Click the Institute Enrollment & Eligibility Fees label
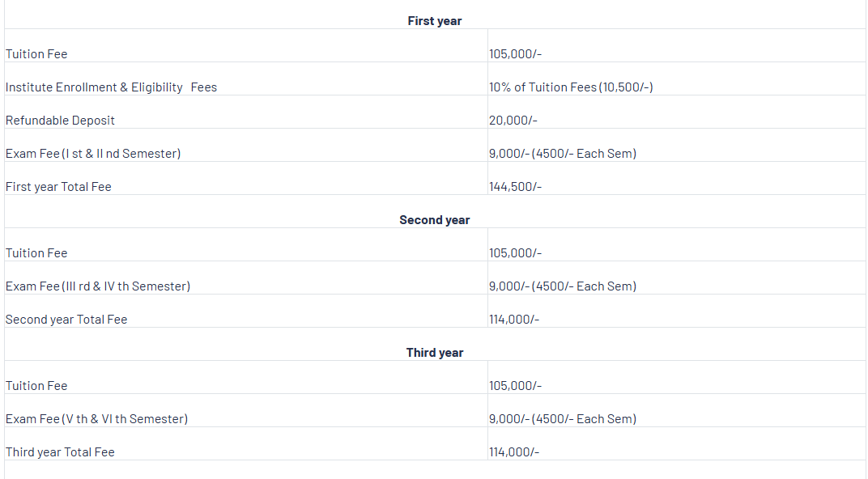 111,87
